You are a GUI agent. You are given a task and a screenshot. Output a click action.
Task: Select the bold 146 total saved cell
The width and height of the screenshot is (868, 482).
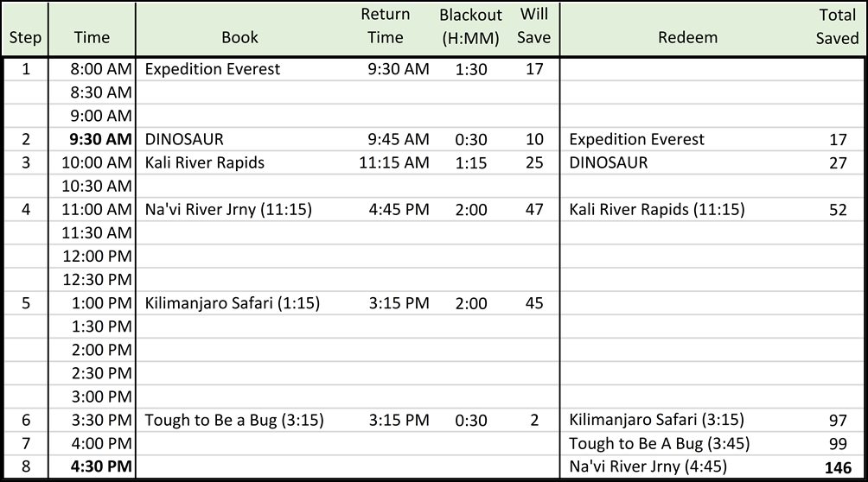pyautogui.click(x=838, y=467)
